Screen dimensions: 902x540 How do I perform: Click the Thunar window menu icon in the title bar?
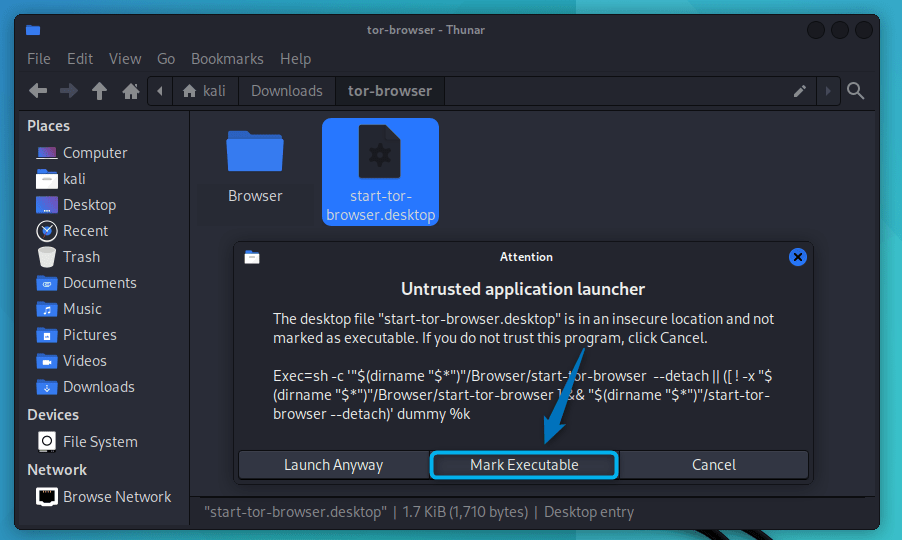coord(33,30)
